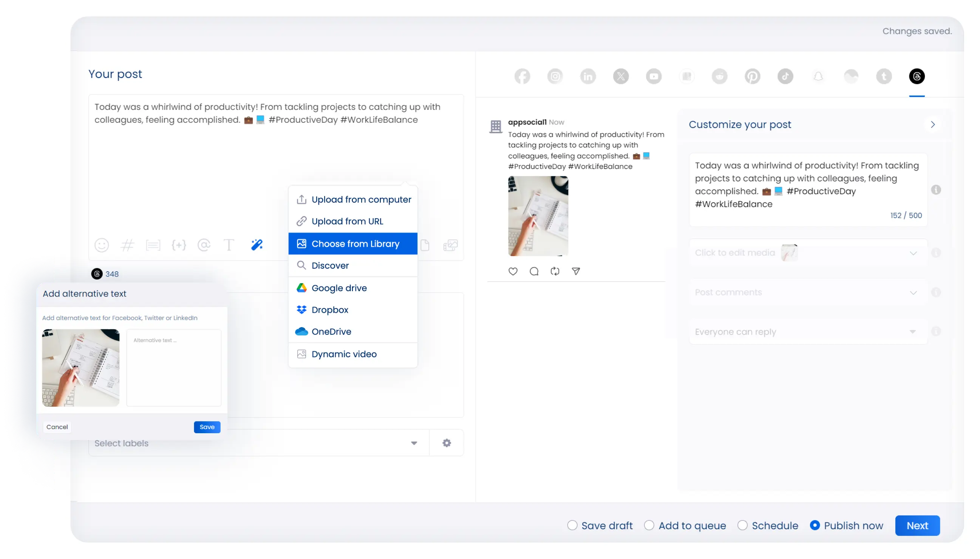Select the Snapchat network icon
Viewport: 980px width, 559px height.
click(818, 76)
